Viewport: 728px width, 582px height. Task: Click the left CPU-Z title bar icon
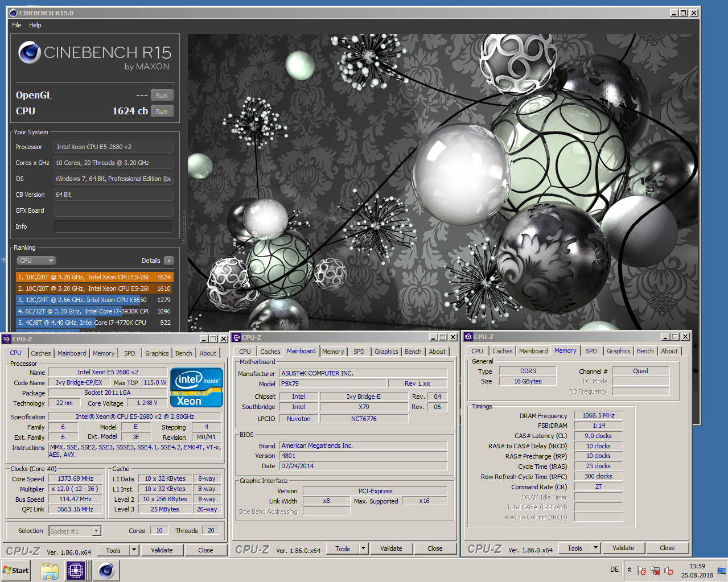pos(7,339)
